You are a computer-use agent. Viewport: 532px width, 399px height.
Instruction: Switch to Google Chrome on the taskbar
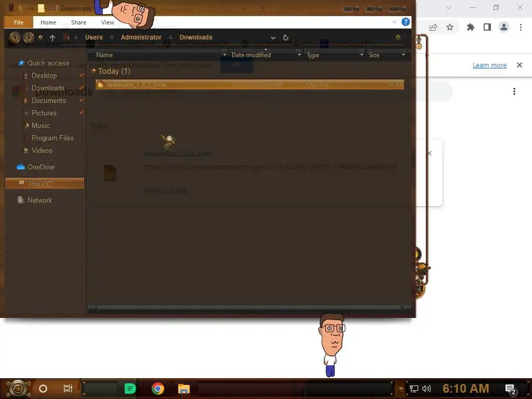pyautogui.click(x=158, y=389)
